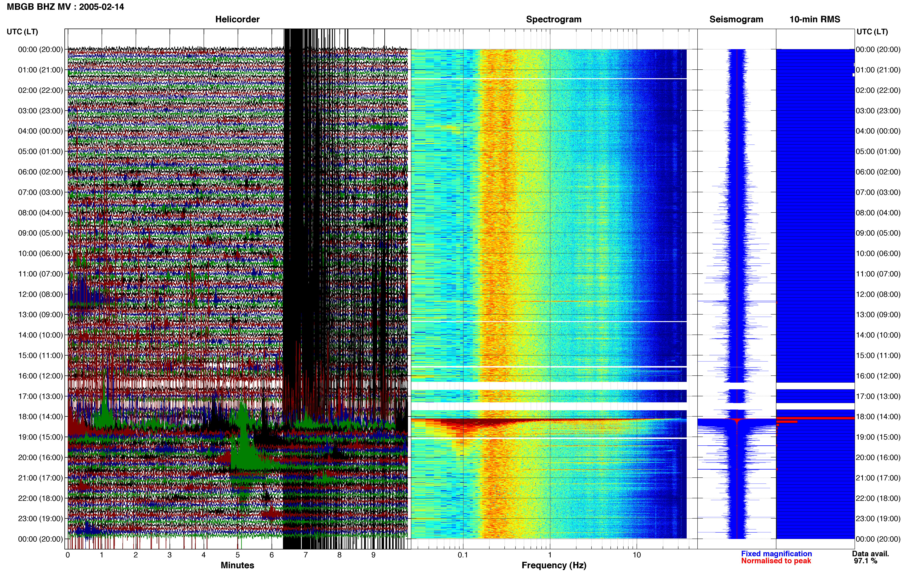Click the 'Frequency (Hz)' x-axis label

tap(554, 565)
